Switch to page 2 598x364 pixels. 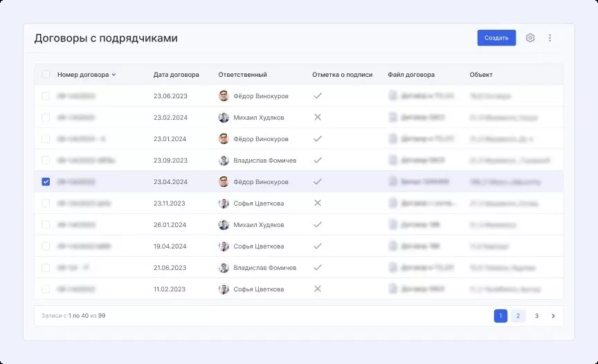(x=518, y=316)
